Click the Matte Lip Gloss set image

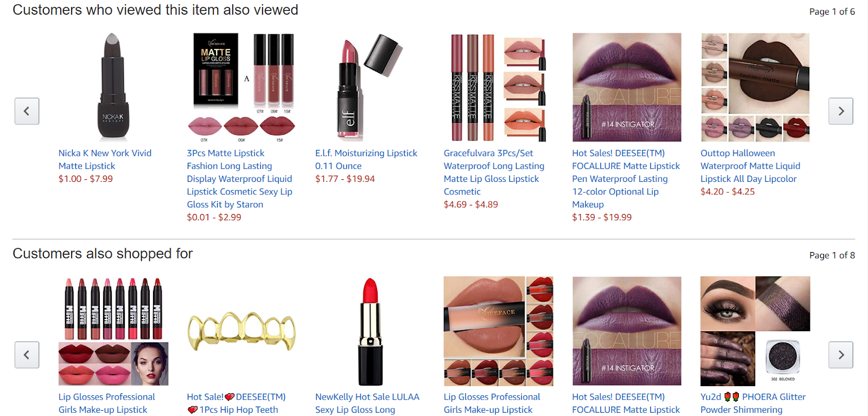241,87
